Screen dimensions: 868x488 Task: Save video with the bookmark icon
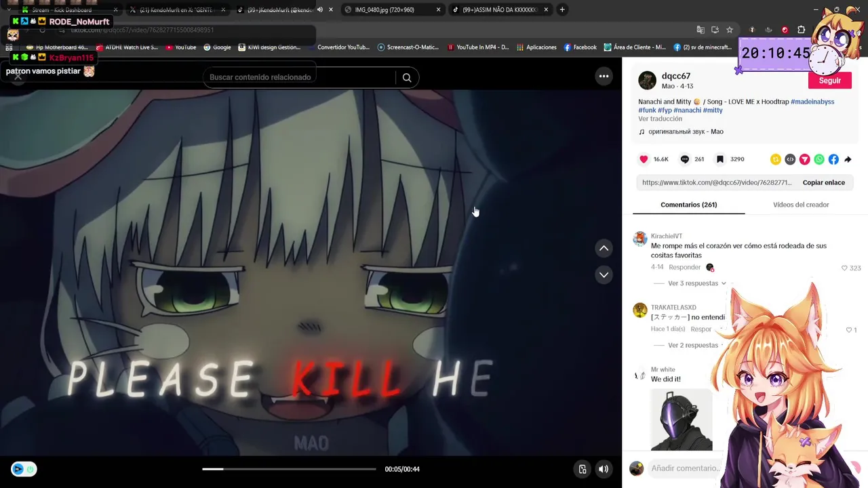coord(720,159)
